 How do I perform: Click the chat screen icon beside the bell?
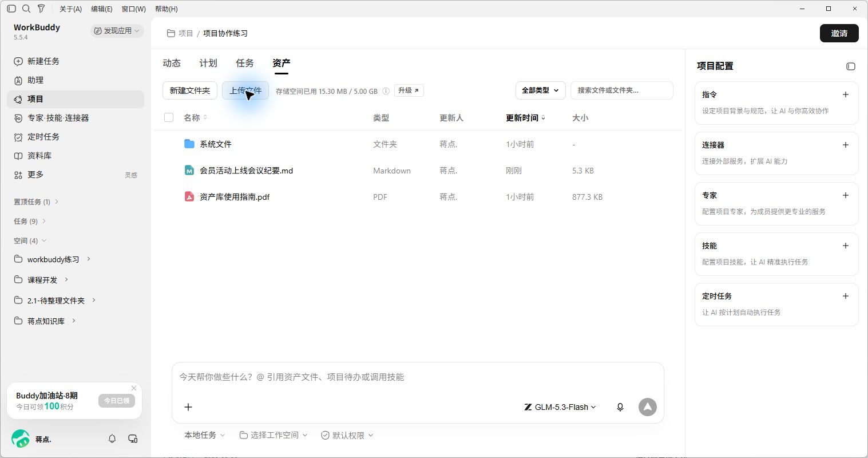click(x=133, y=439)
